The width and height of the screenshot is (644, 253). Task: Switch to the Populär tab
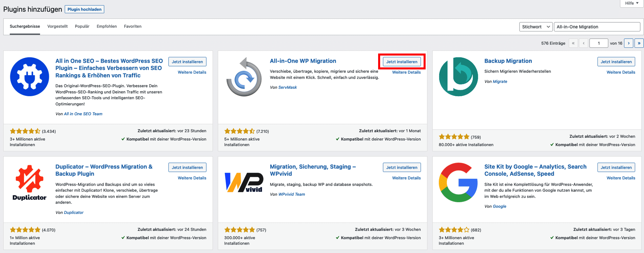[x=82, y=26]
